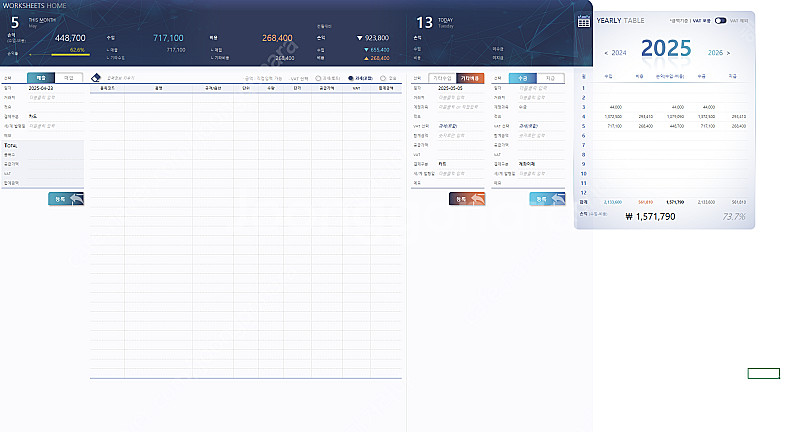Switch to the active teal sales tab
Viewport: 800px width, 432px height.
coord(41,78)
